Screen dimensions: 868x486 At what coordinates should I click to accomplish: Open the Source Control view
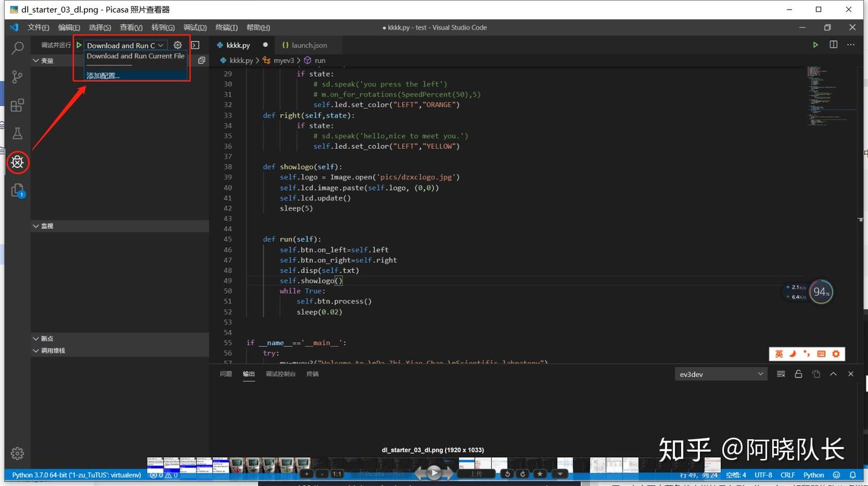pyautogui.click(x=17, y=76)
